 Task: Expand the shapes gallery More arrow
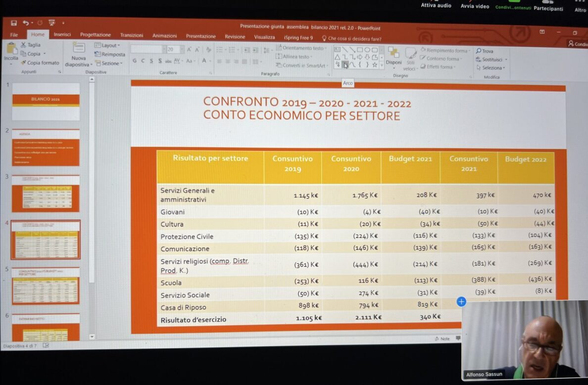click(x=382, y=65)
